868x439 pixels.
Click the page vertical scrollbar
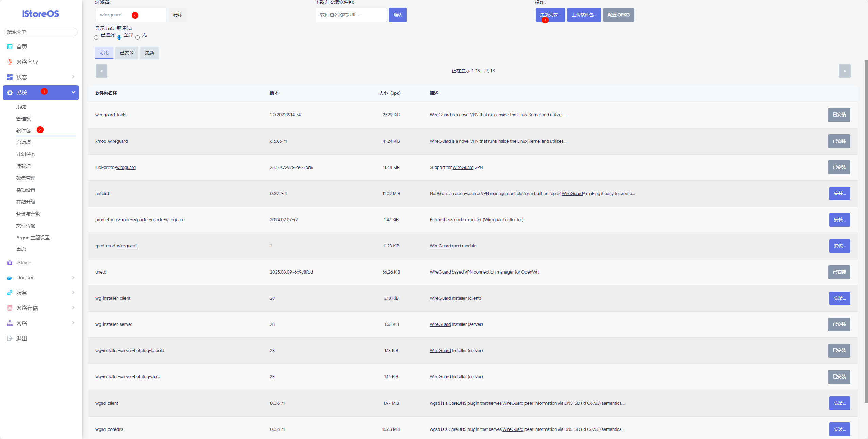866,231
